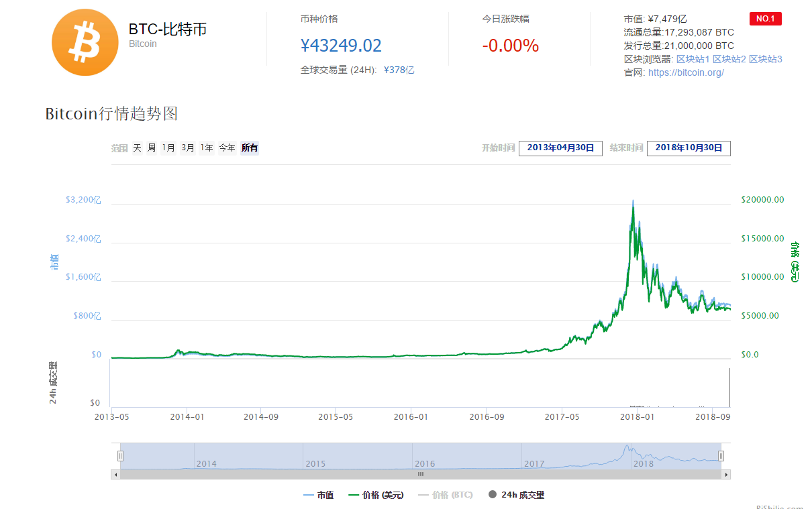Select the 1年 range option
The width and height of the screenshot is (812, 509).
point(207,148)
